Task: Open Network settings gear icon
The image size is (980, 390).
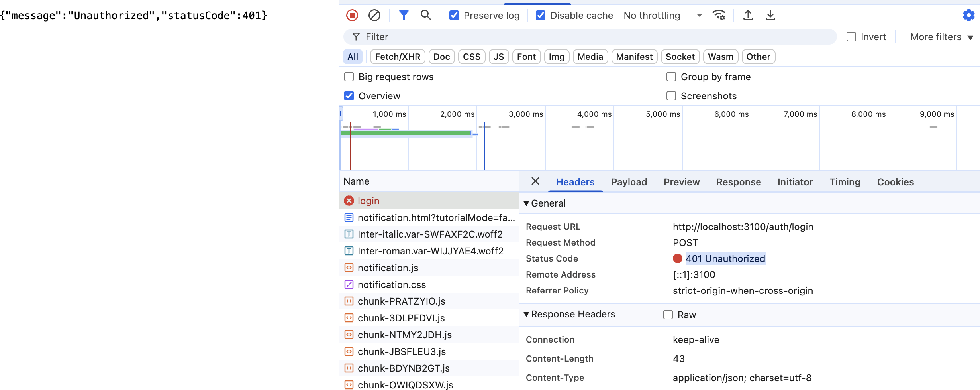Action: 968,15
